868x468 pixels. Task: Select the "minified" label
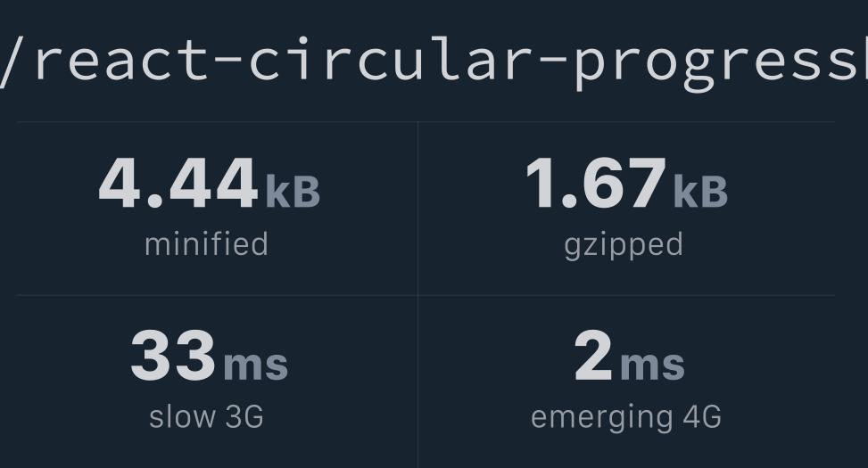coord(206,244)
